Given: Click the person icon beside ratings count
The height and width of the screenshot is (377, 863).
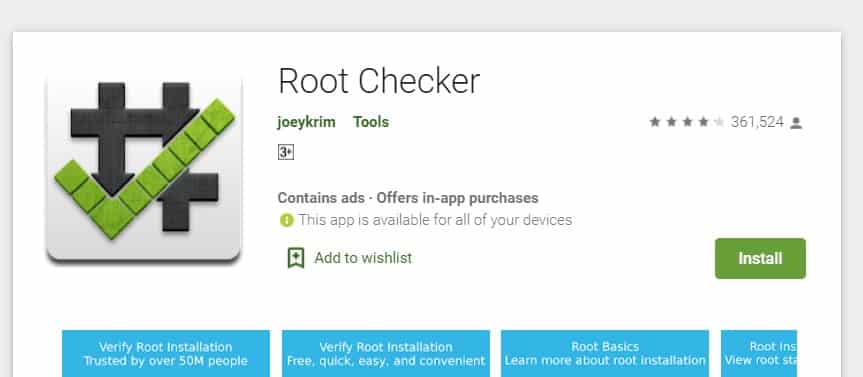Looking at the screenshot, I should (796, 123).
